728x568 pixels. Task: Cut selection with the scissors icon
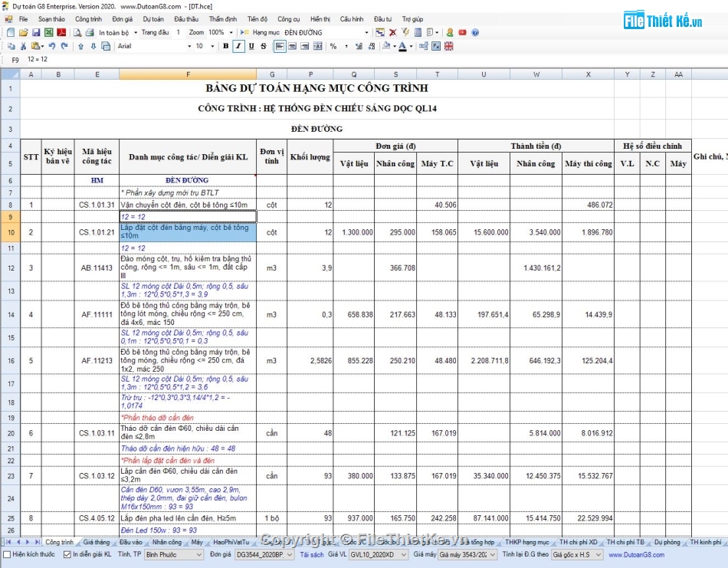tap(23, 46)
